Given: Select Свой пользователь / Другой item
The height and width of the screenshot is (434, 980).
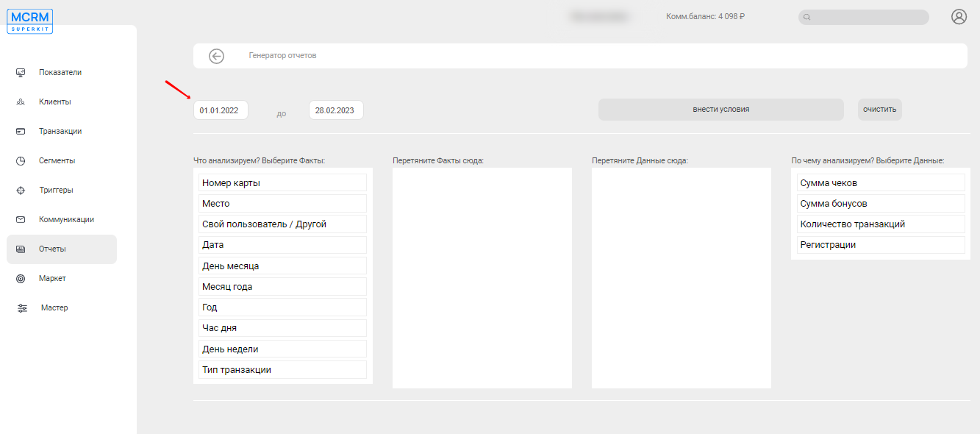Looking at the screenshot, I should pos(282,224).
